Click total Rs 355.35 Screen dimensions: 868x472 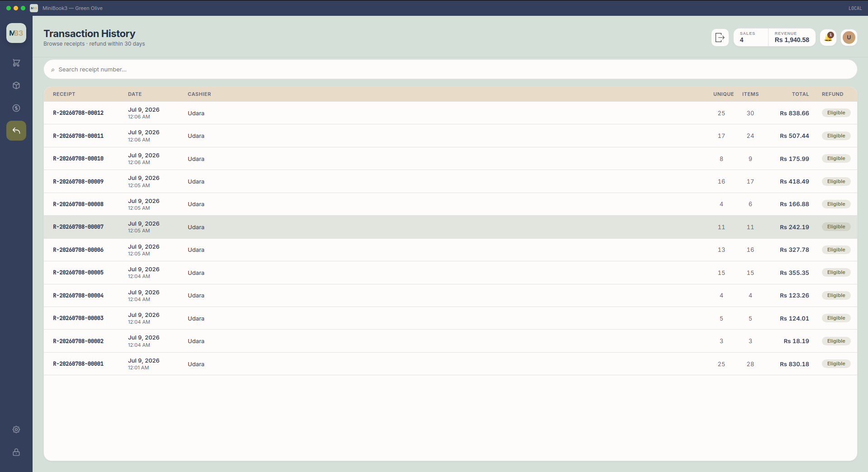[794, 273]
